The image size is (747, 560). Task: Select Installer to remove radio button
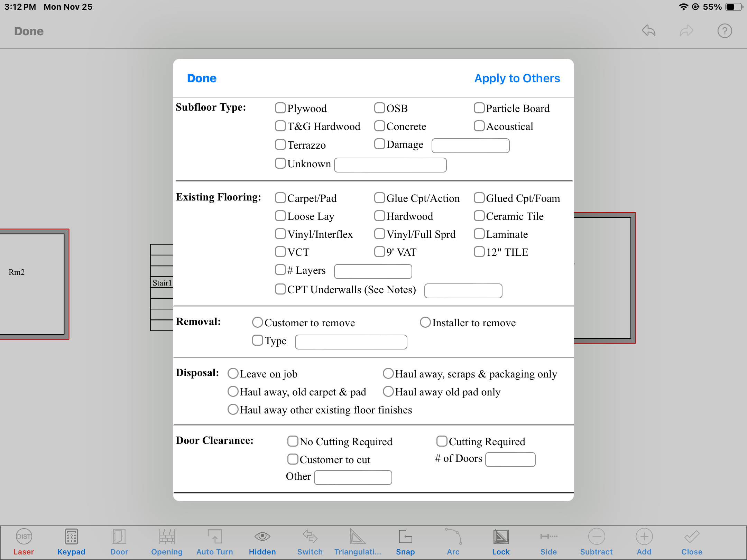pyautogui.click(x=425, y=323)
